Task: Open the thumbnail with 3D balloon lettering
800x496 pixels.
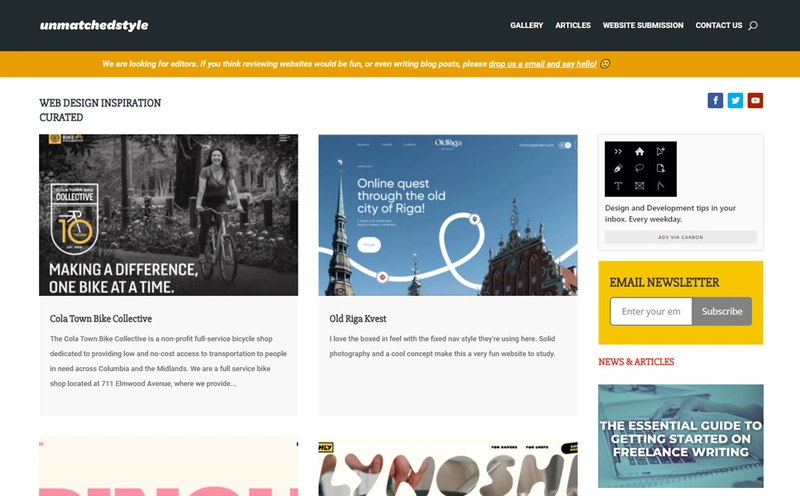Action: coord(448,466)
